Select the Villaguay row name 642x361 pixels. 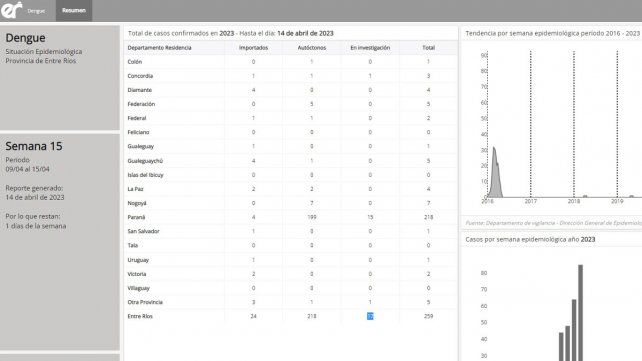point(138,288)
